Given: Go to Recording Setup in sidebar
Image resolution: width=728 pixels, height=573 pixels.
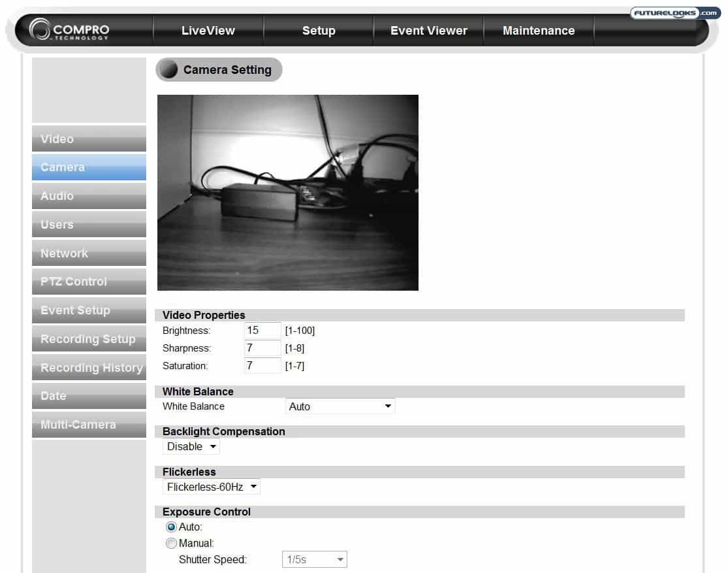Looking at the screenshot, I should pyautogui.click(x=89, y=339).
